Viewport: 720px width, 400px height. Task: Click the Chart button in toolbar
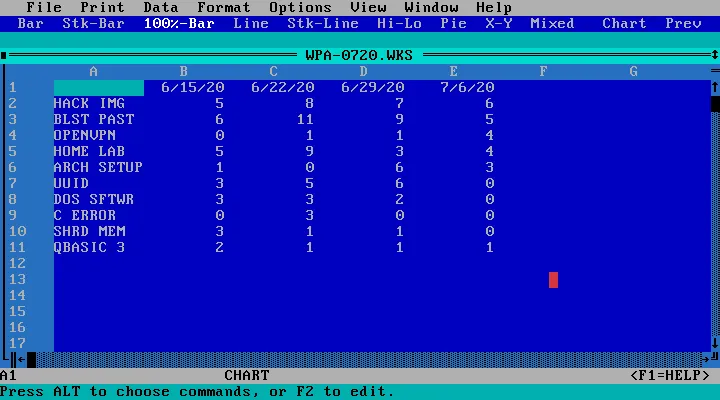[x=624, y=23]
